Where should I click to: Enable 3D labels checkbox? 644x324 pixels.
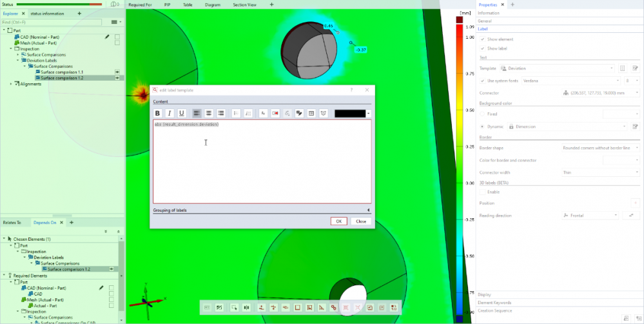(x=482, y=192)
